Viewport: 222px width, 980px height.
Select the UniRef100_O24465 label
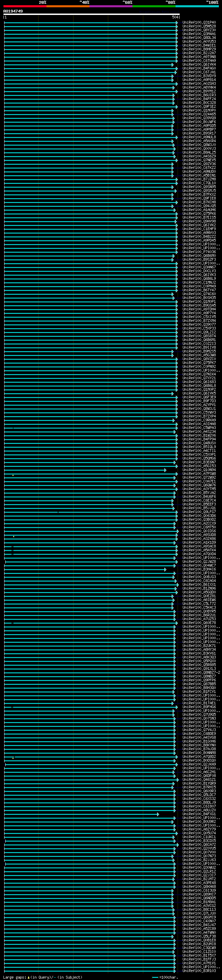point(199,114)
